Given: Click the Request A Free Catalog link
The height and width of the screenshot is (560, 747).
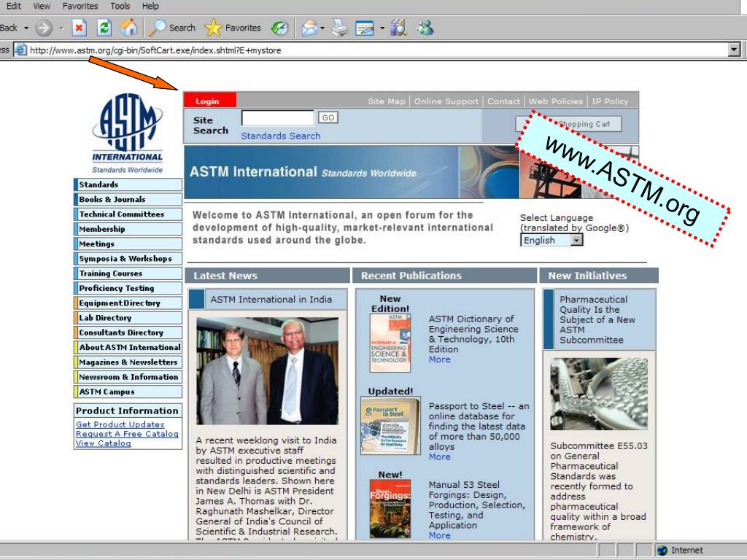Looking at the screenshot, I should (x=127, y=434).
